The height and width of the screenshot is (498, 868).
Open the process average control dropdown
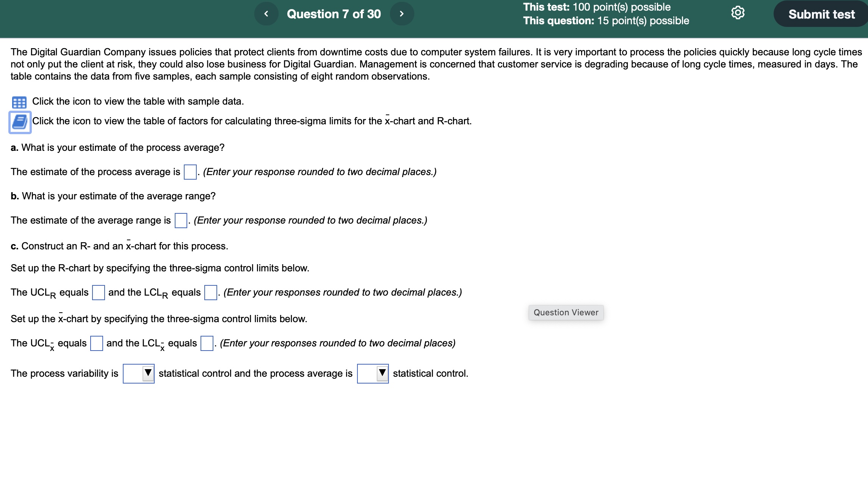372,373
